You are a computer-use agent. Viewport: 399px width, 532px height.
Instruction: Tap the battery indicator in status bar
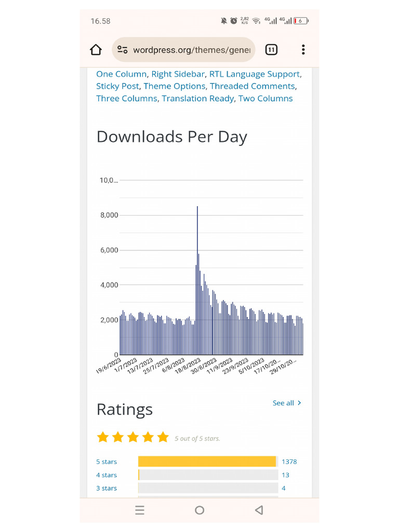tap(300, 21)
